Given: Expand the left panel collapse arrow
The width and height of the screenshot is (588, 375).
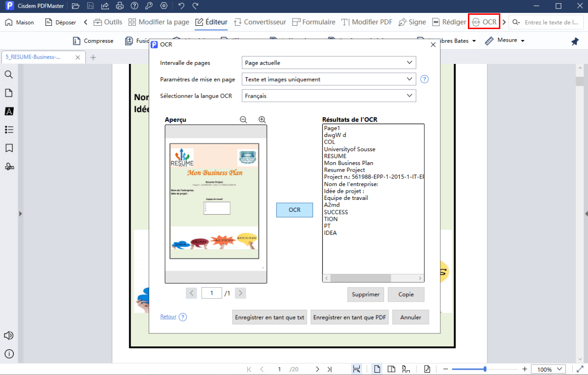Looking at the screenshot, I should pos(20,214).
